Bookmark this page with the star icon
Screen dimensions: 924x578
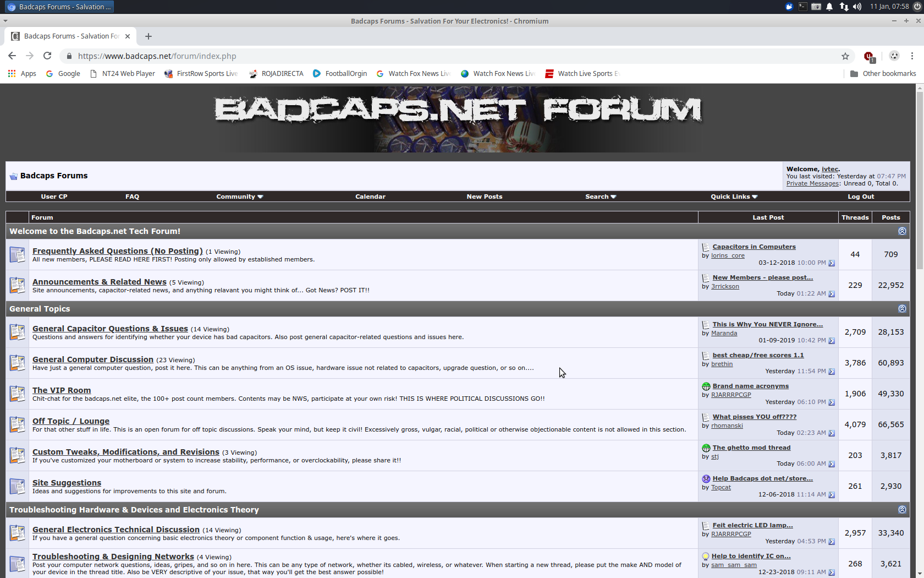coord(845,56)
